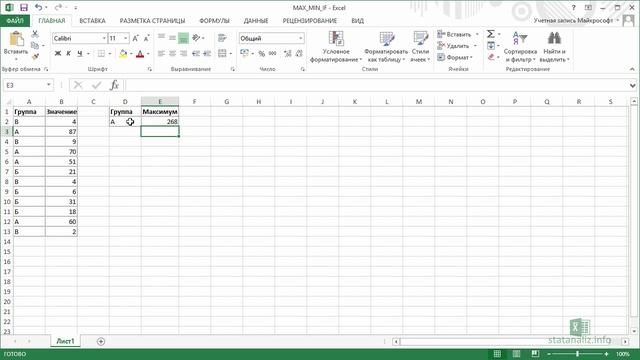Open the Сортировка и фильтр dropdown
This screenshot has height=360, width=640.
[x=520, y=47]
